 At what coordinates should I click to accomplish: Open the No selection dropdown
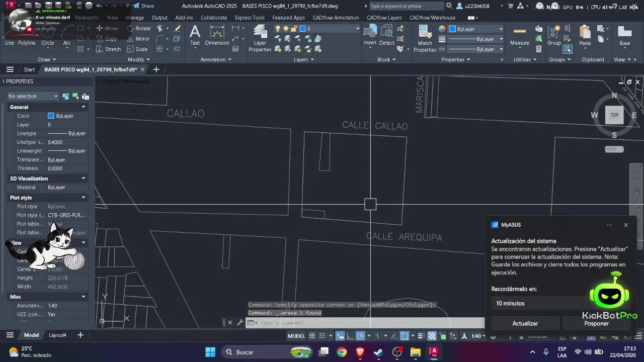tap(33, 96)
